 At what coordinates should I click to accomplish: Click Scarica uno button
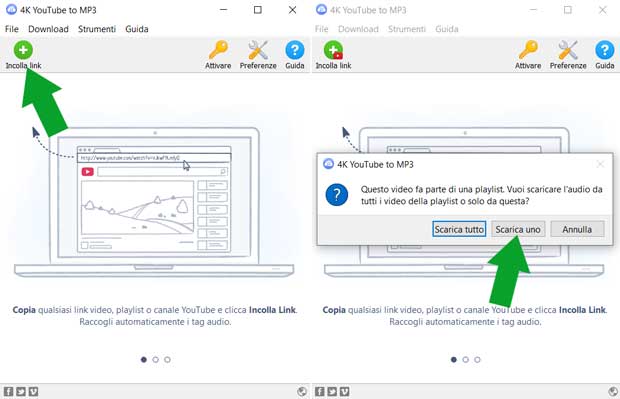[518, 229]
